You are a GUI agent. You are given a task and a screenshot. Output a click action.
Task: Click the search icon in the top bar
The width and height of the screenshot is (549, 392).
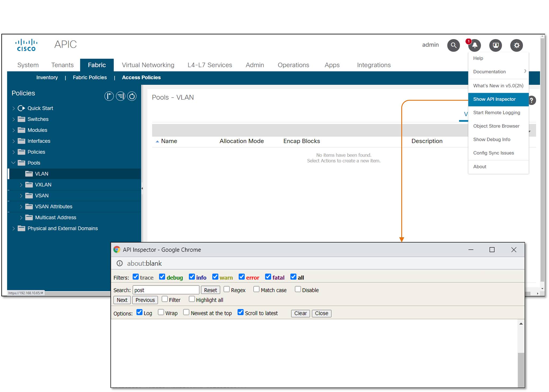point(454,45)
